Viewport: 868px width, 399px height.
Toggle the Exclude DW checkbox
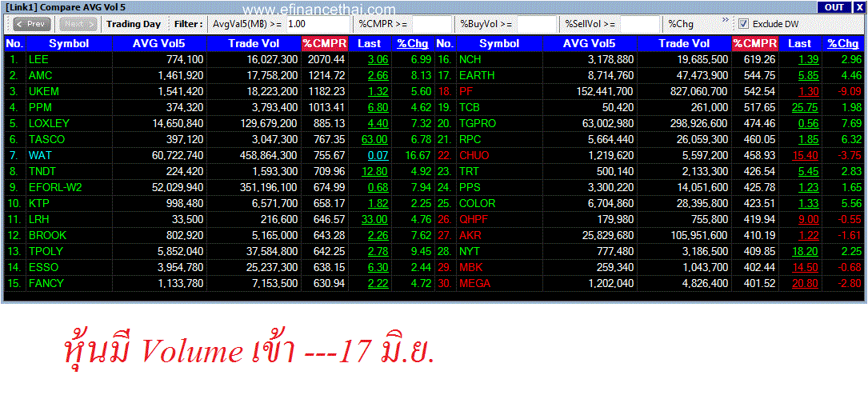tap(743, 24)
